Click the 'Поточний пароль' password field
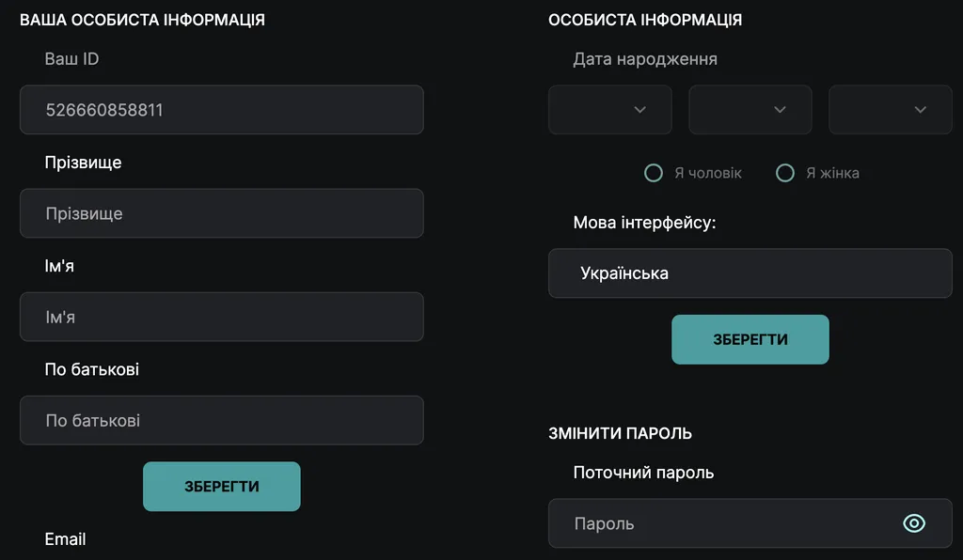This screenshot has width=963, height=560. tap(734, 523)
